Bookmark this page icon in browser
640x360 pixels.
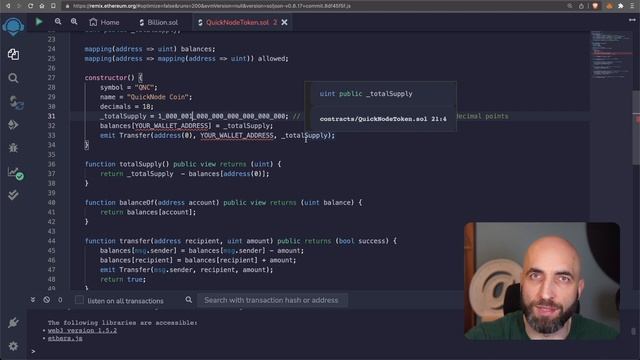[53, 6]
